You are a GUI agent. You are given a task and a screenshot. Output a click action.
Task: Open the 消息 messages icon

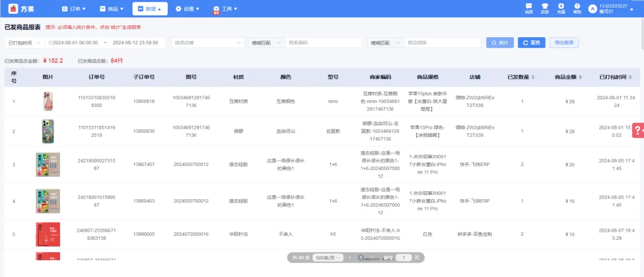[528, 7]
